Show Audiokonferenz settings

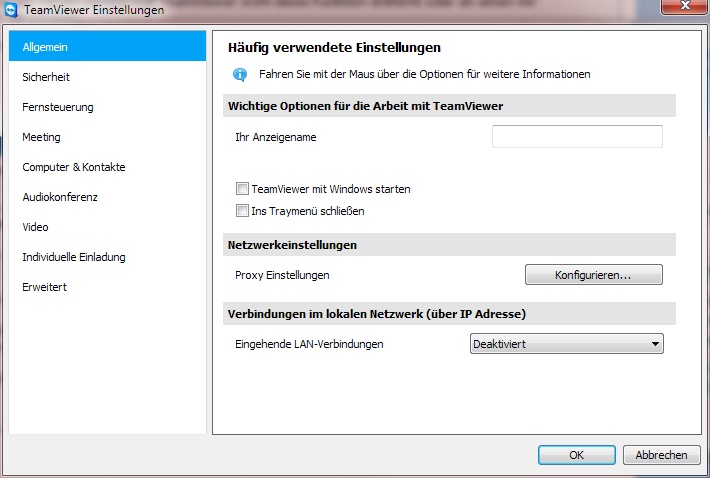pos(107,197)
